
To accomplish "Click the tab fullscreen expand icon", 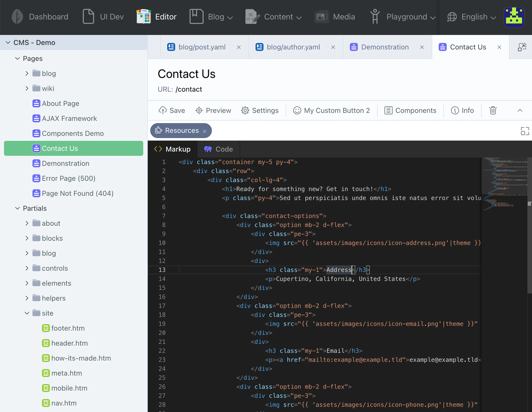I will [522, 47].
